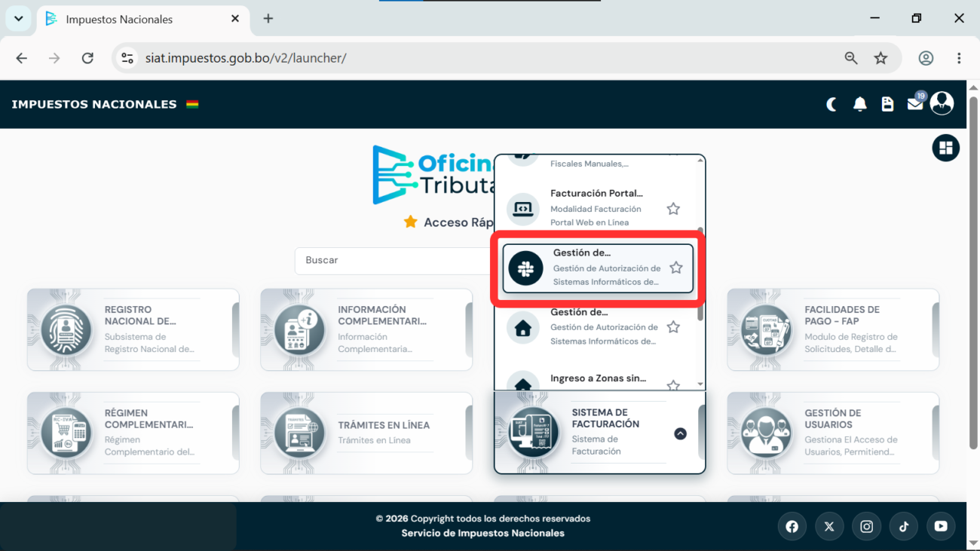Open the document icon in the header

click(887, 104)
